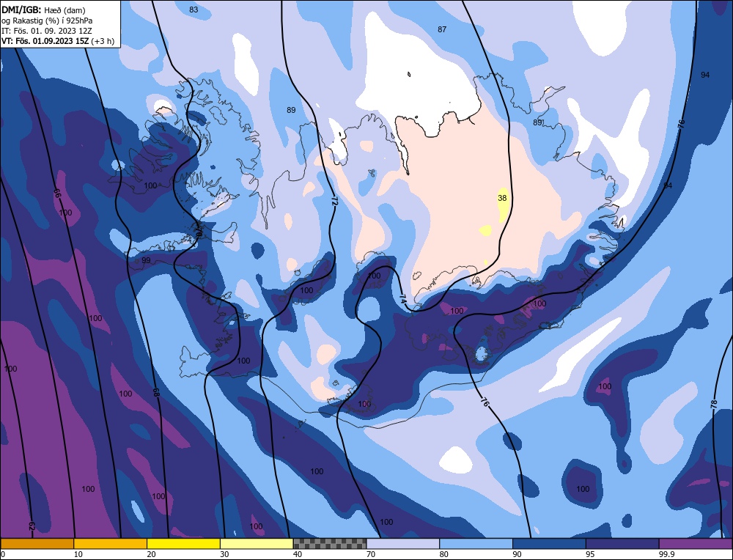Click the '70' contour line label
The image size is (733, 560).
pos(198,231)
